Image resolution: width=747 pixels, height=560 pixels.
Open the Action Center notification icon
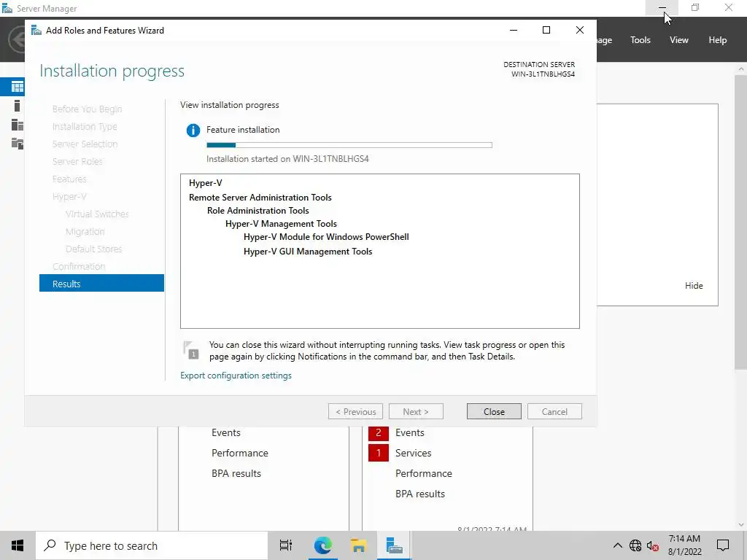(723, 545)
